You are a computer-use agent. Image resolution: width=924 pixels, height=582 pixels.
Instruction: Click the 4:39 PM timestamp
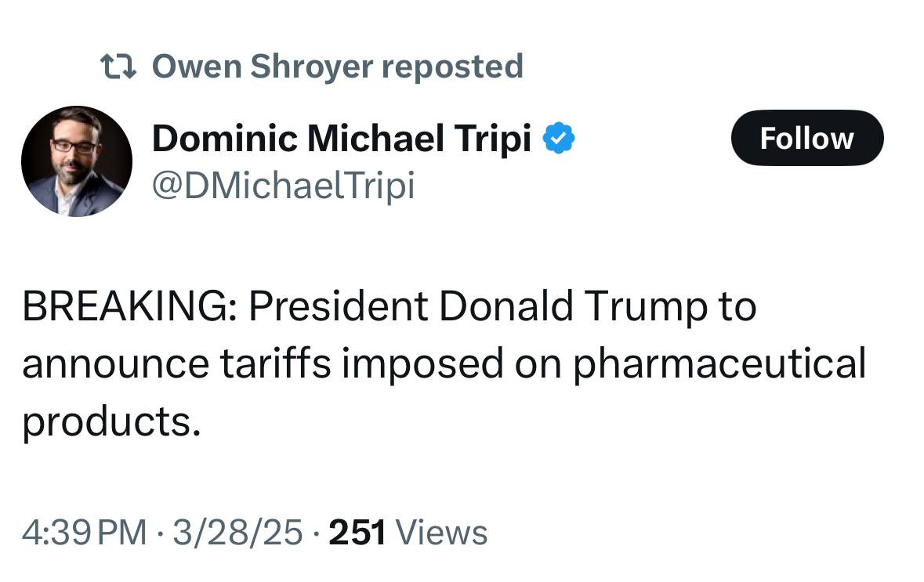[x=85, y=533]
